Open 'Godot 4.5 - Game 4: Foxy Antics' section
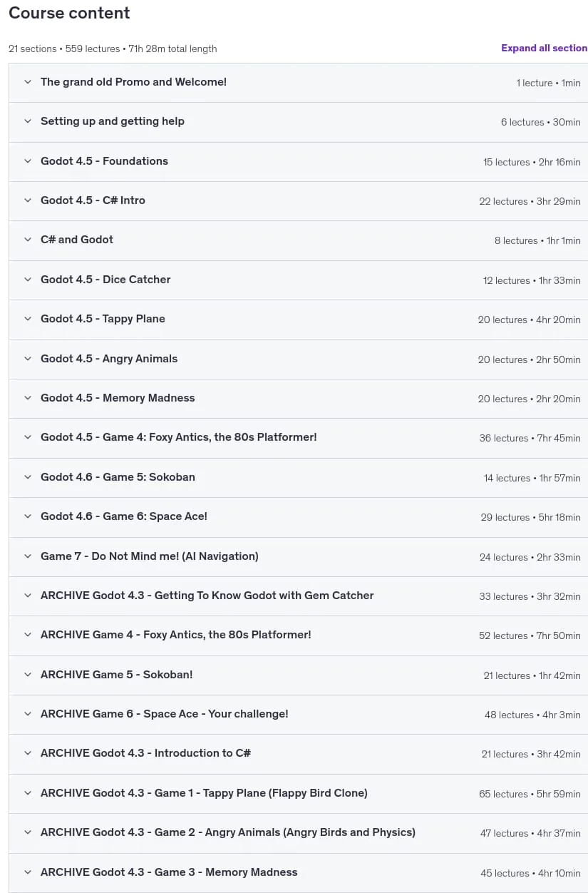588x893 pixels. coord(298,438)
